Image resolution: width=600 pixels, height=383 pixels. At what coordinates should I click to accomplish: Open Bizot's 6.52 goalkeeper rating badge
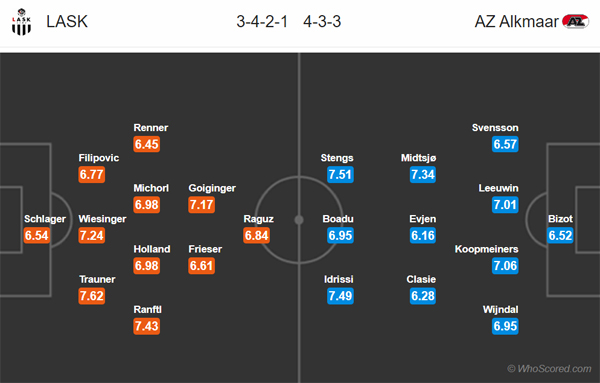pos(561,235)
